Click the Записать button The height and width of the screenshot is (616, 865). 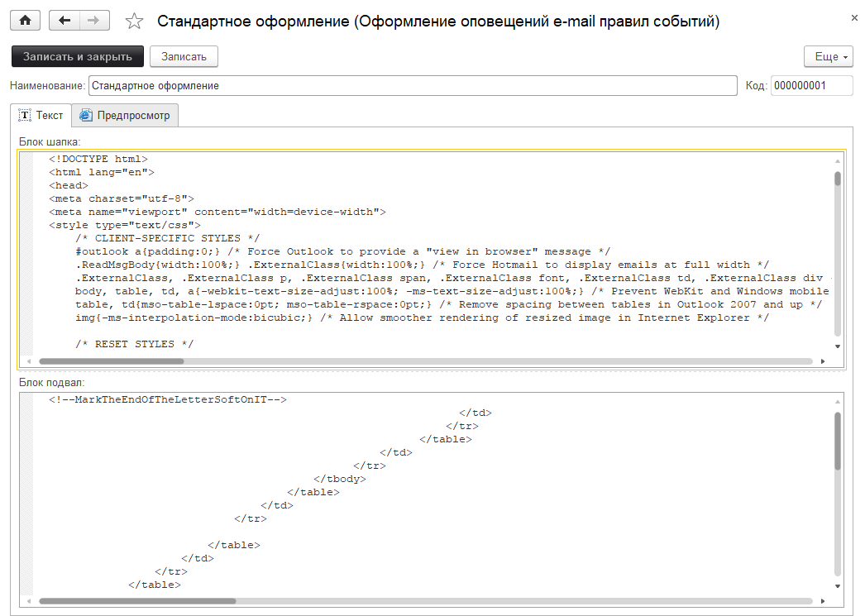(x=184, y=56)
